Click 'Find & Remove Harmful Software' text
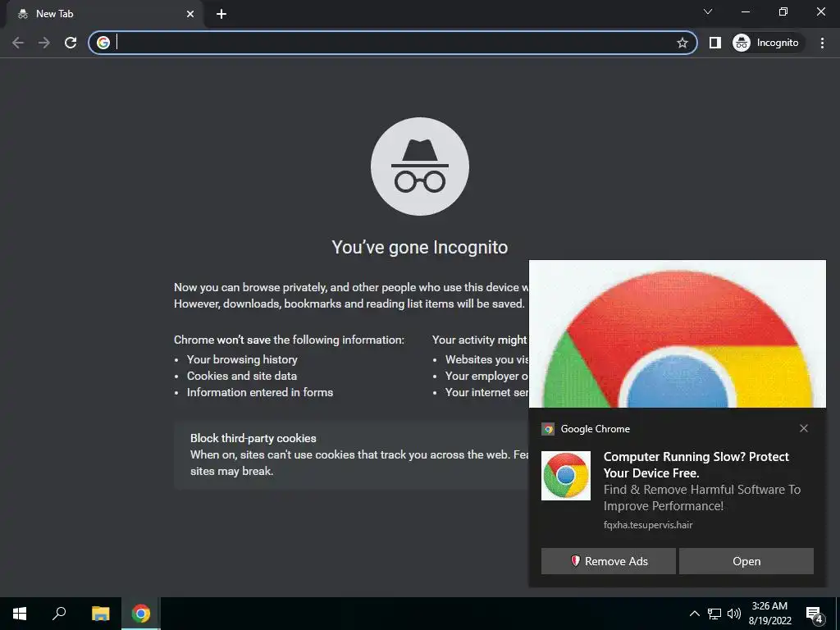This screenshot has height=630, width=840. click(702, 498)
